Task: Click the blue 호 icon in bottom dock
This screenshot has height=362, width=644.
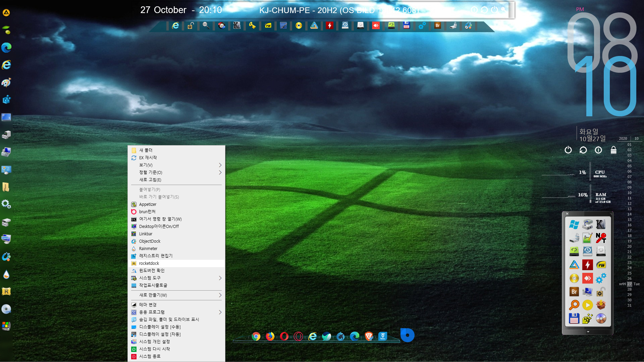Action: (383, 336)
